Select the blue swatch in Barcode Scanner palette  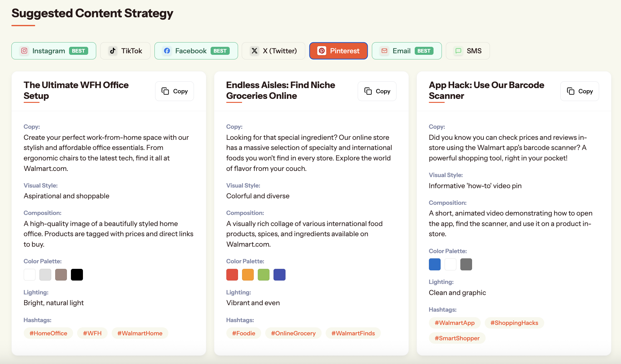(x=434, y=264)
